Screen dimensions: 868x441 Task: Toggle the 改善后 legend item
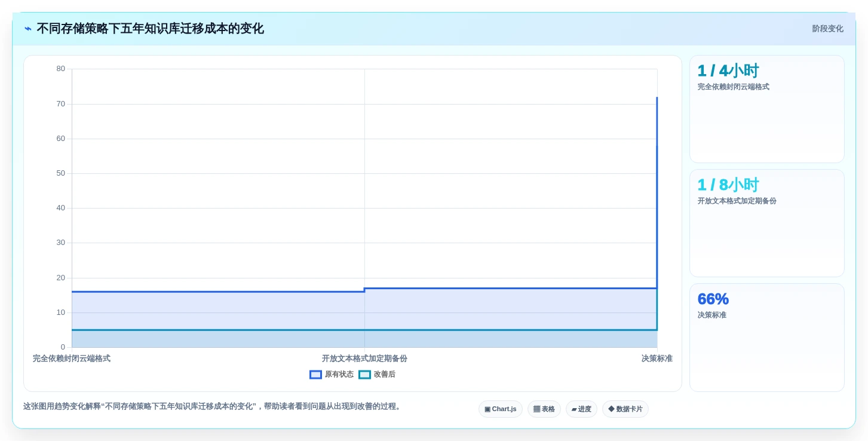[x=377, y=375]
